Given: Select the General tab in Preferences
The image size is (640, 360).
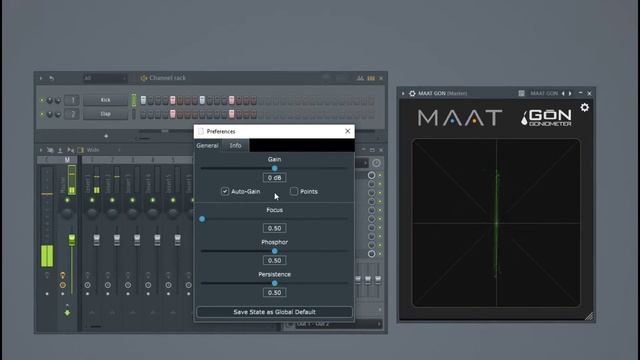Looking at the screenshot, I should (207, 146).
